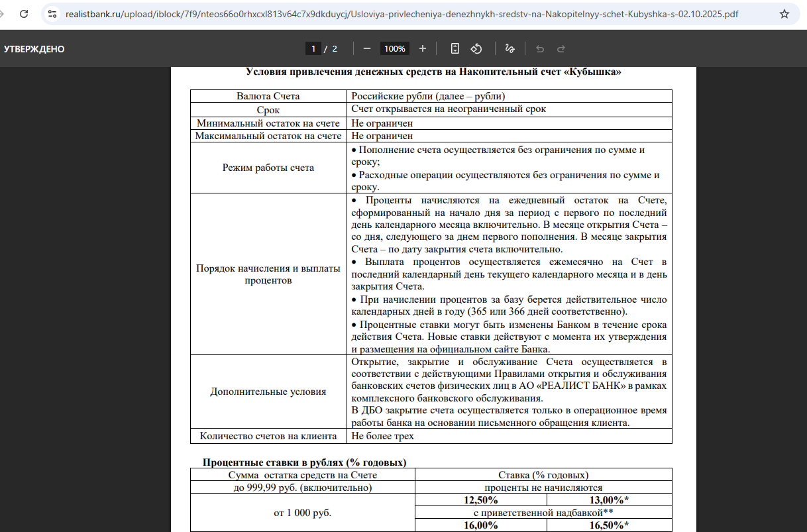Screen dimensions: 807x532
Task: Click the document heading about «Кубышка»
Action: (433, 72)
